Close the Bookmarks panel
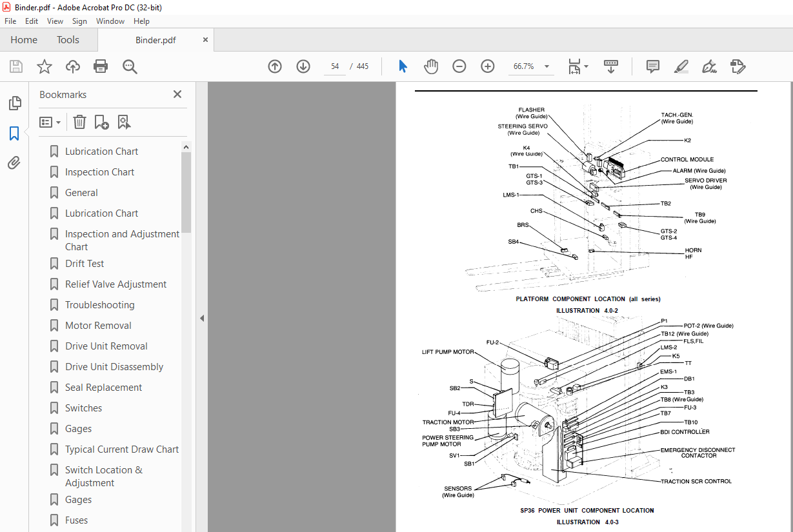The height and width of the screenshot is (532, 793). pyautogui.click(x=177, y=94)
